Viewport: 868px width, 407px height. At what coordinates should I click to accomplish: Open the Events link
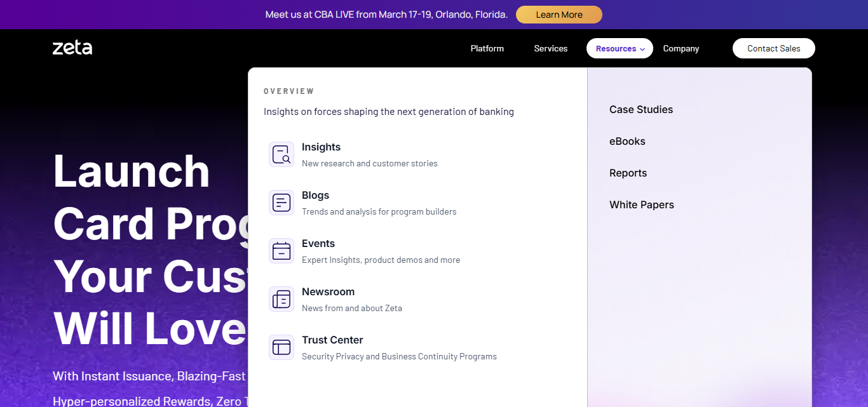pos(318,243)
